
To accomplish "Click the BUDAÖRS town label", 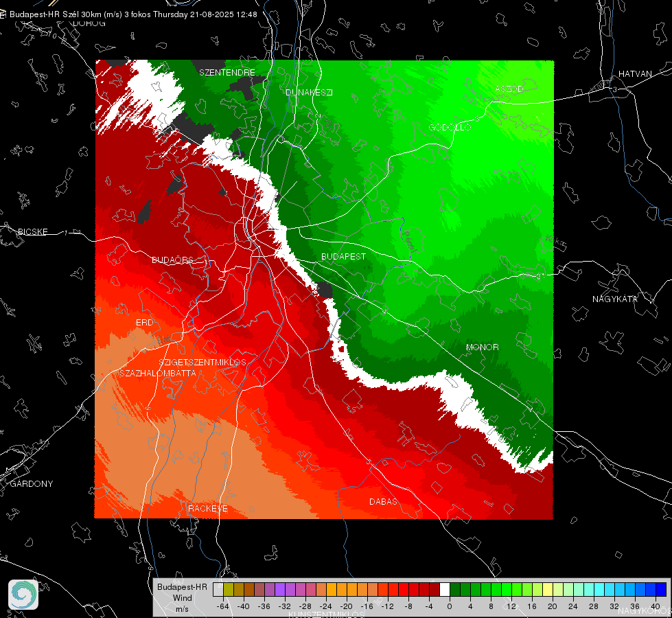I will click(x=172, y=260).
